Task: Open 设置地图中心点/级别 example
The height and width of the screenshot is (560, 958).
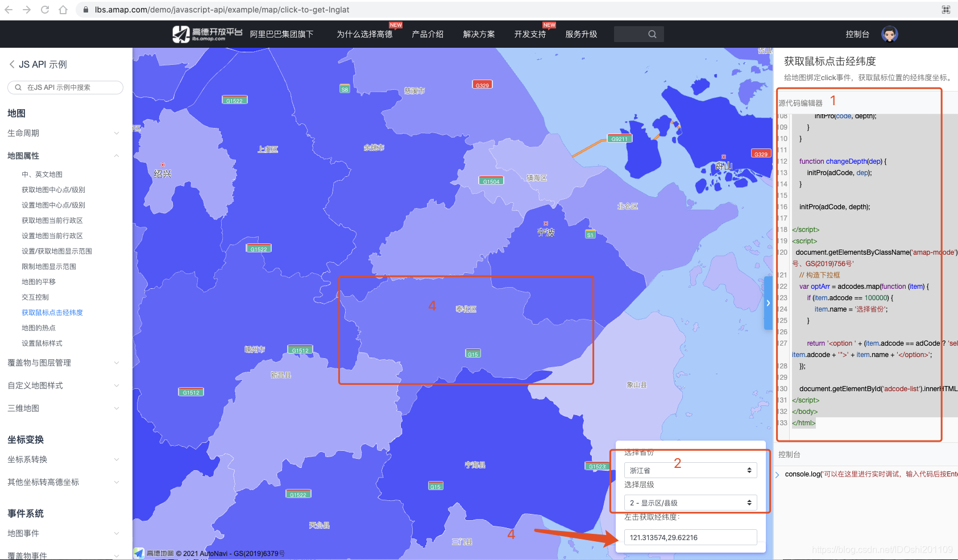Action: pyautogui.click(x=53, y=205)
